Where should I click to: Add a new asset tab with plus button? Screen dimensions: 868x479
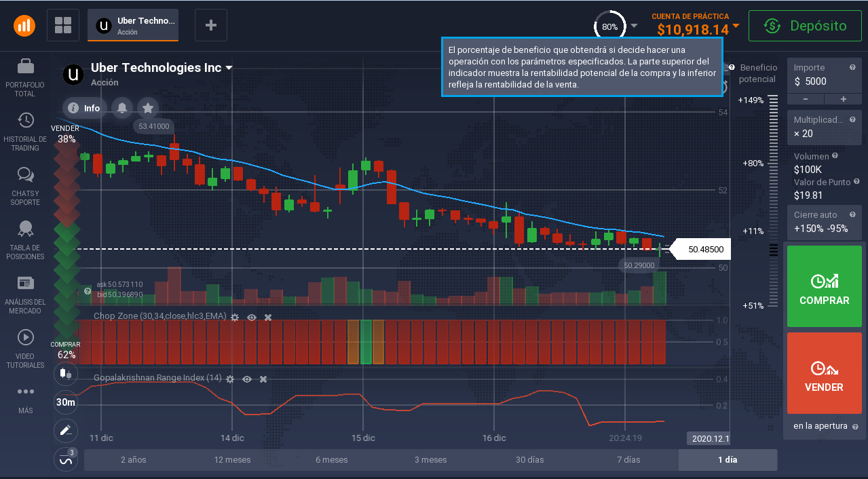click(211, 26)
